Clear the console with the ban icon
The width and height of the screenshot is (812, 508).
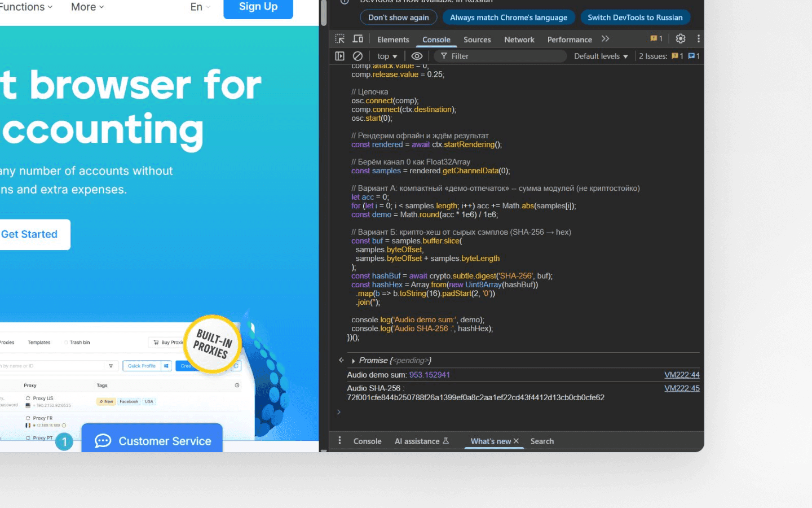tap(358, 56)
